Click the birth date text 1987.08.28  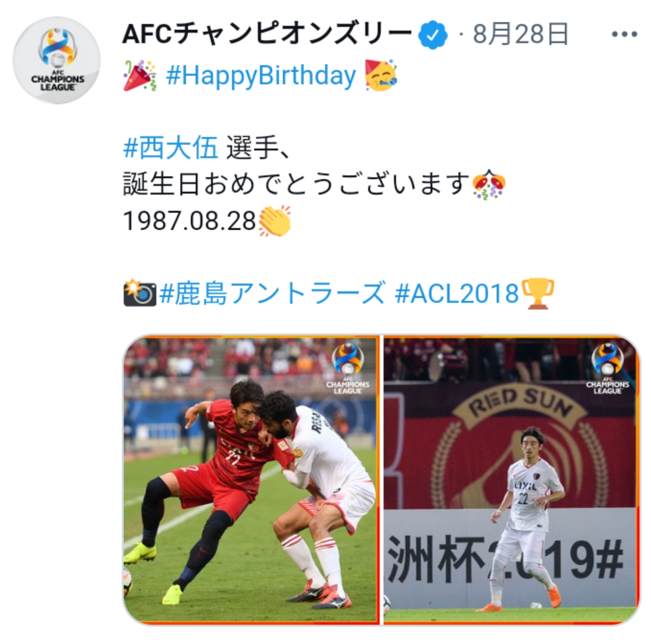[x=190, y=221]
